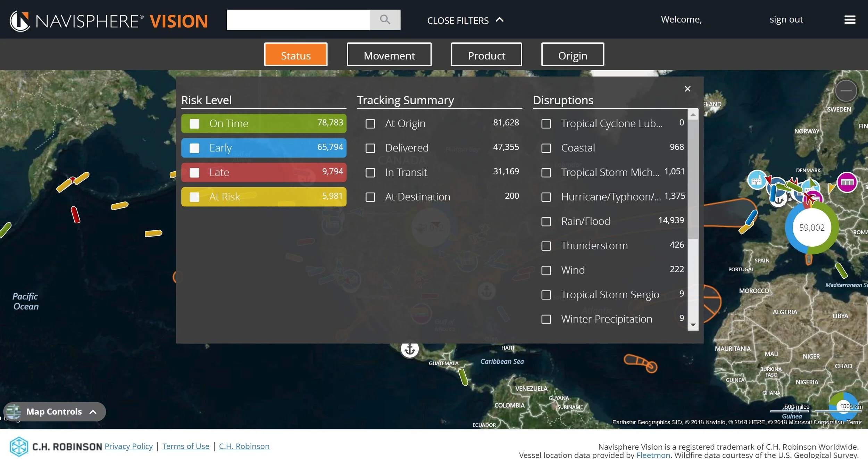868x459 pixels.
Task: Click the sign out link
Action: (x=786, y=19)
